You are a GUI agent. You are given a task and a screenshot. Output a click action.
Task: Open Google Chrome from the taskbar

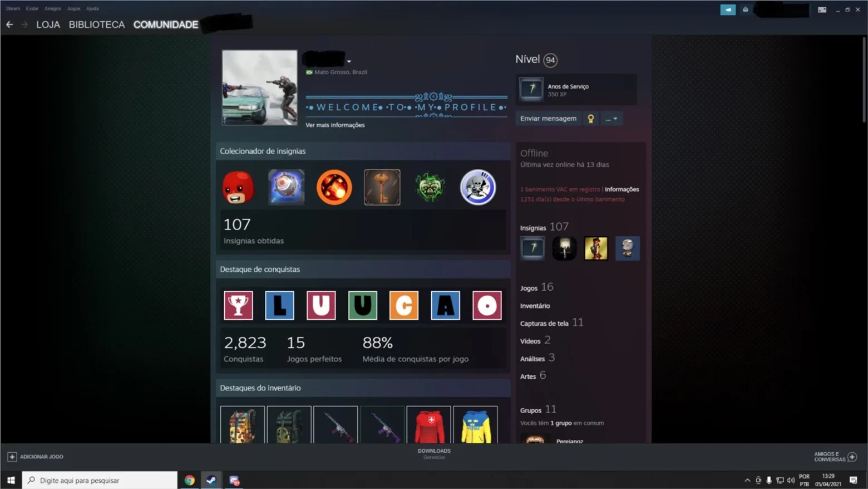coord(190,480)
